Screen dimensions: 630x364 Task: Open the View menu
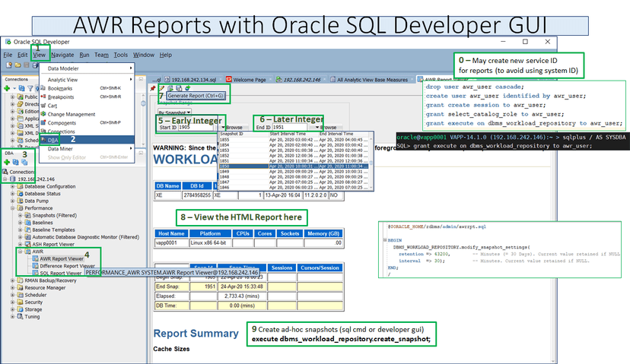click(x=40, y=55)
